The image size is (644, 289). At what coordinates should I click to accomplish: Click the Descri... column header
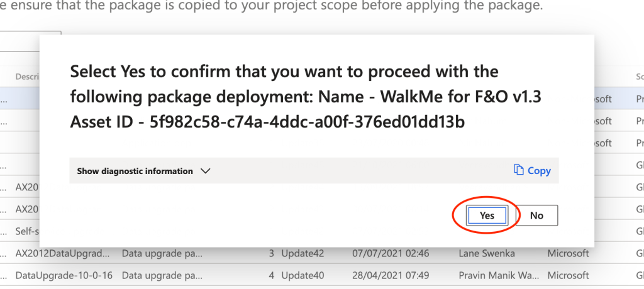coord(26,77)
